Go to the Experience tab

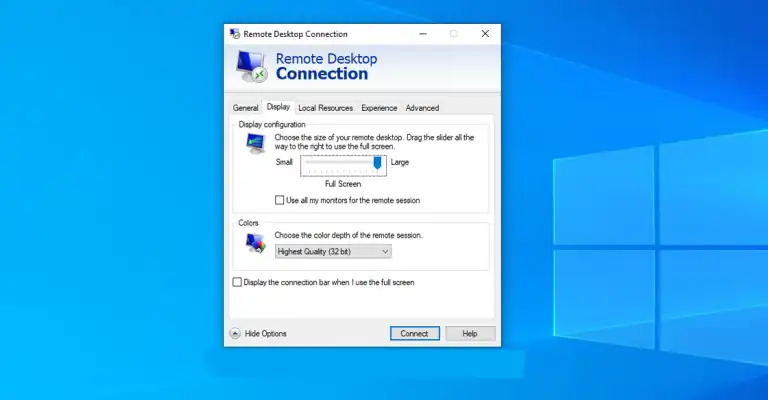pyautogui.click(x=379, y=108)
